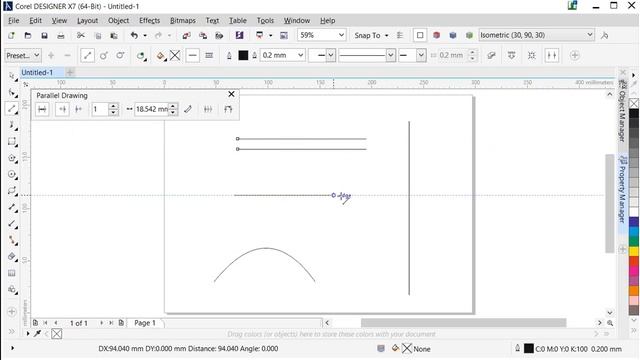Viewport: 640px width, 360px height.
Task: Click the Align and distribute icon beside Snap To
Action: pos(400,36)
